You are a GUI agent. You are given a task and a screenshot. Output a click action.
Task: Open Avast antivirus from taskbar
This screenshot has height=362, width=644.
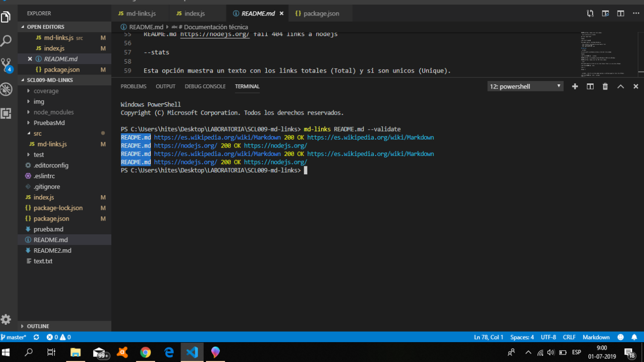point(122,352)
